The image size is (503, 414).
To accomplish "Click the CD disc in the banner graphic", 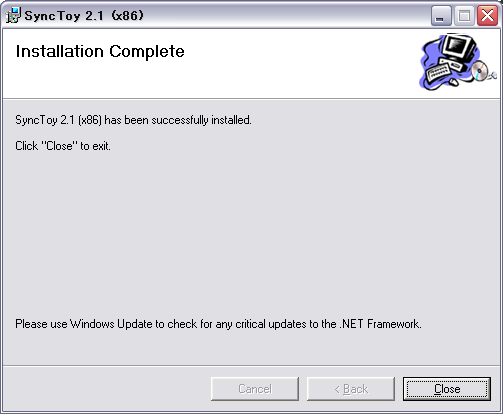I will [x=479, y=71].
